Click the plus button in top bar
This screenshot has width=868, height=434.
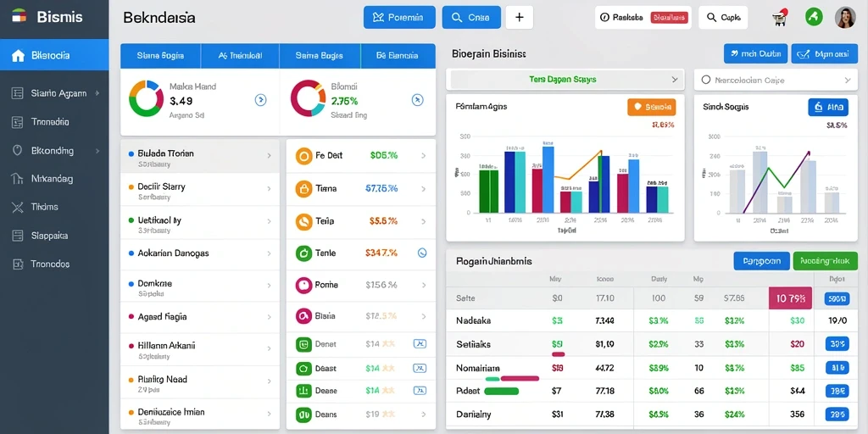[x=520, y=18]
